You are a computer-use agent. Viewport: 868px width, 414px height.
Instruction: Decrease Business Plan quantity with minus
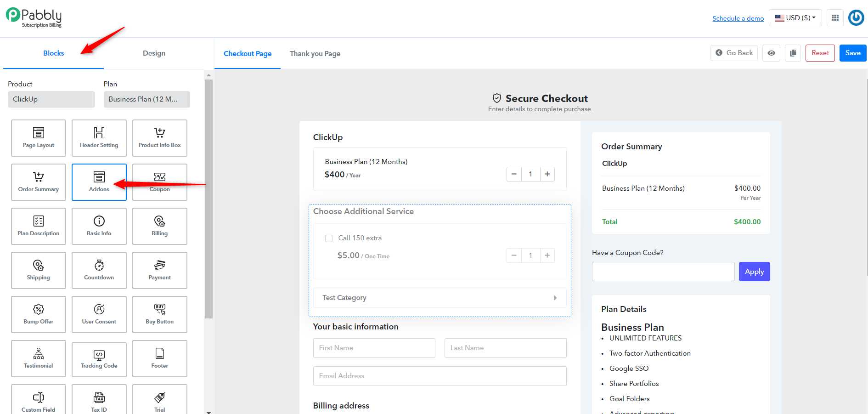click(514, 174)
